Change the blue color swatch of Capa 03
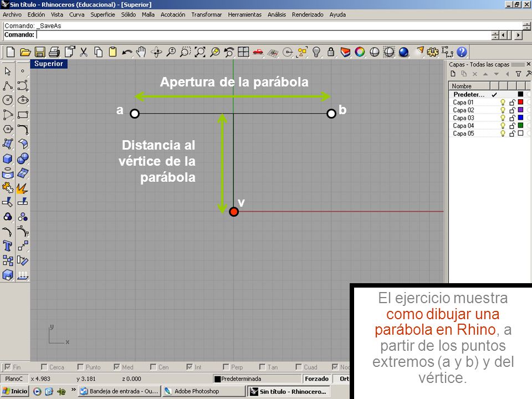 520,117
